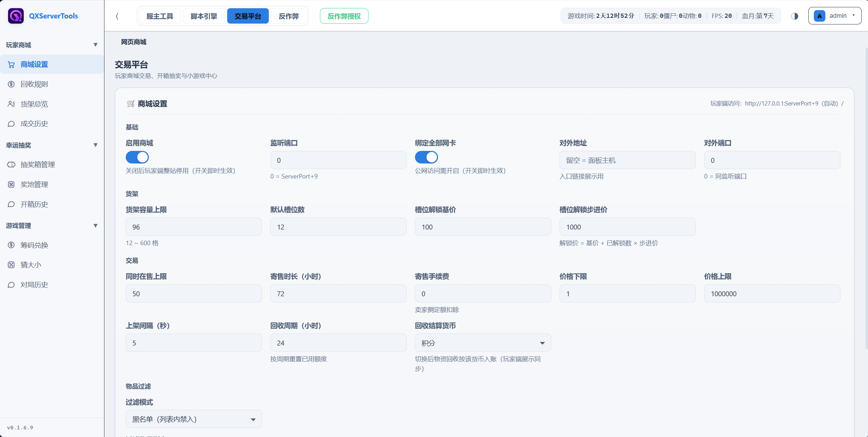Switch to the 脚本引擎 tab

click(204, 16)
